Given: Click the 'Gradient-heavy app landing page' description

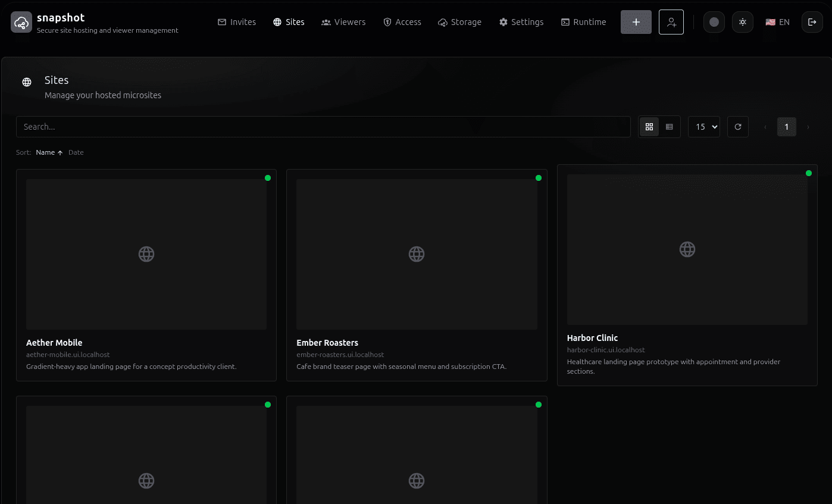Looking at the screenshot, I should (x=132, y=367).
